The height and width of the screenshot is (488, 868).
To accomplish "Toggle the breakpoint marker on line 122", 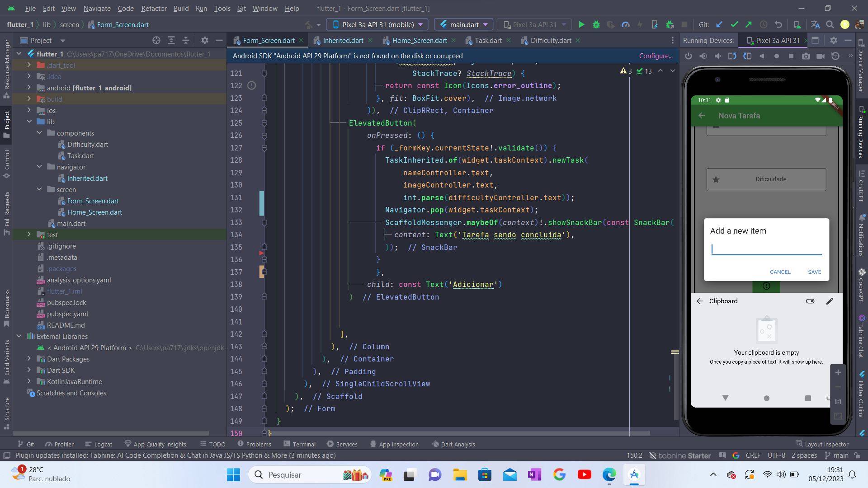I will [x=252, y=85].
